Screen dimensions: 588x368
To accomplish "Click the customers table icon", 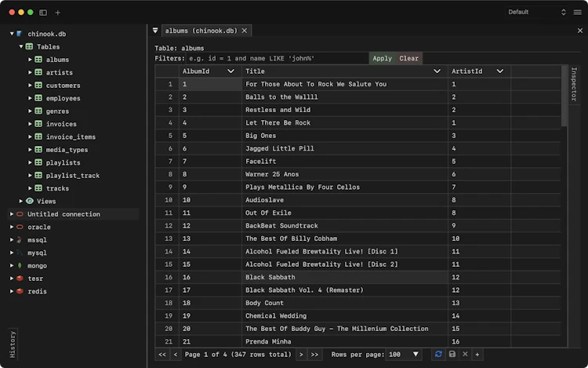I will coord(38,86).
